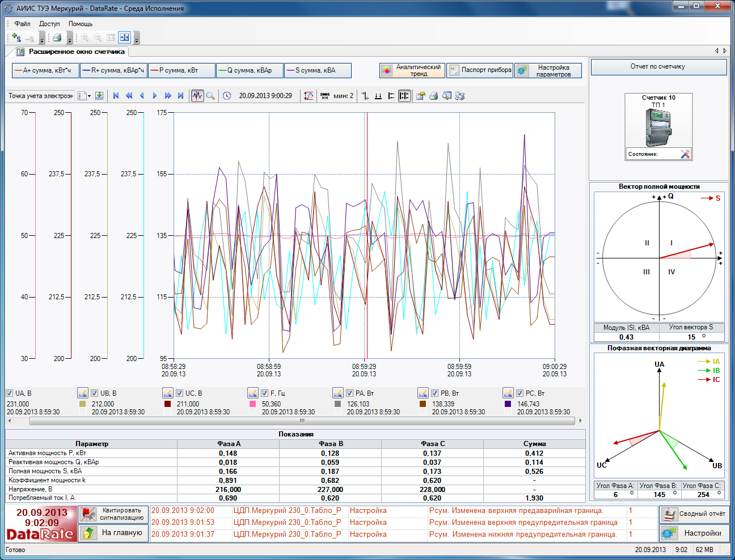Click Квитировать сигнализацию button
This screenshot has height=560, width=735.
(x=113, y=514)
